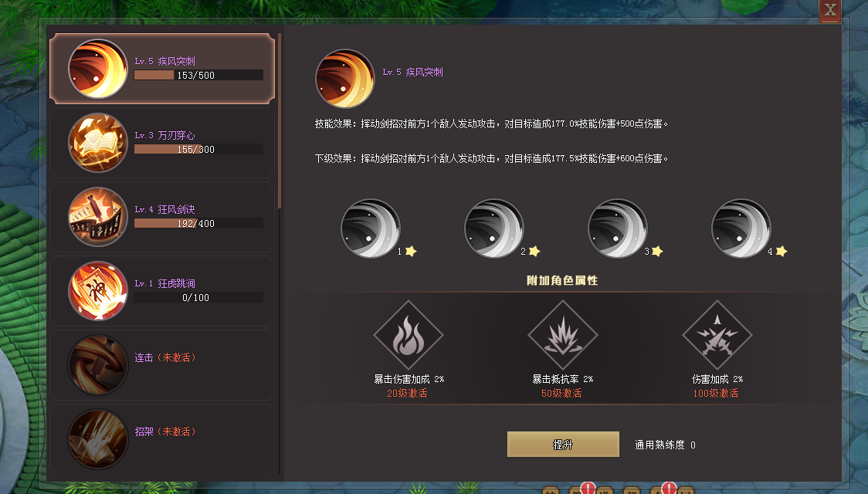Close the skill panel with X button

click(830, 10)
